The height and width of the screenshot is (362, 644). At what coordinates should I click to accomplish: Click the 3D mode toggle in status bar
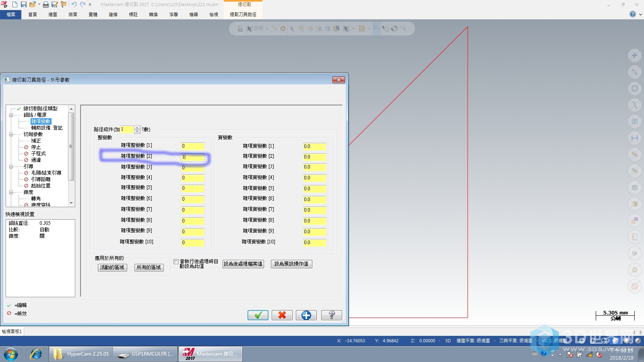pyautogui.click(x=448, y=341)
